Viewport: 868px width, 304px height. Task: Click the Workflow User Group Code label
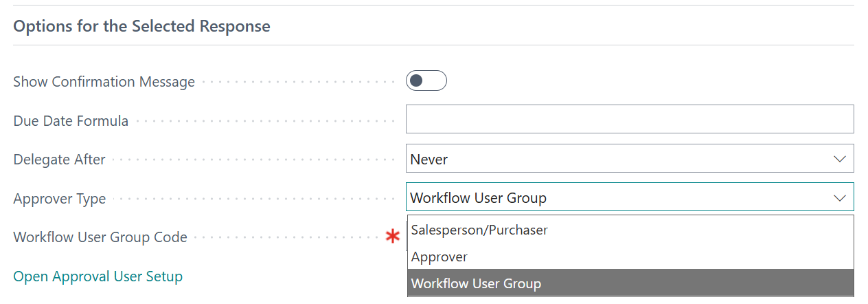[100, 237]
